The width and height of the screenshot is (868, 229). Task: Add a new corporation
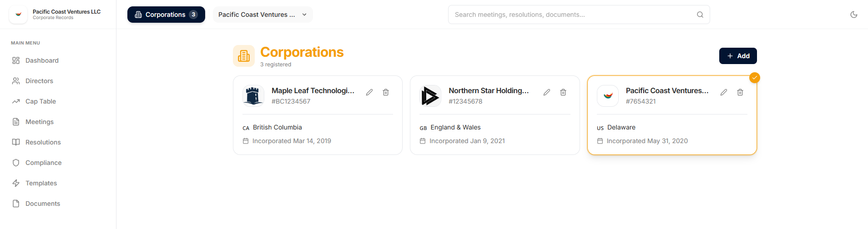(738, 56)
